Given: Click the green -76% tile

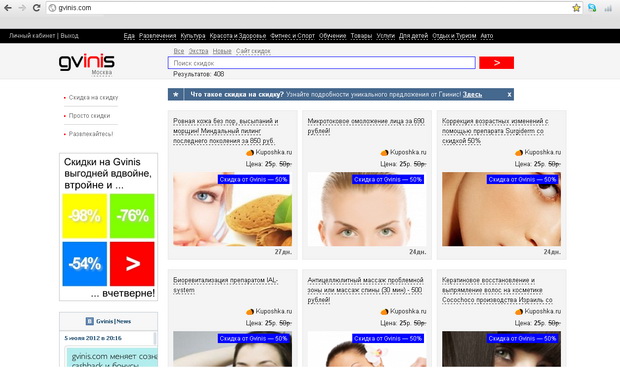Looking at the screenshot, I should click(132, 216).
